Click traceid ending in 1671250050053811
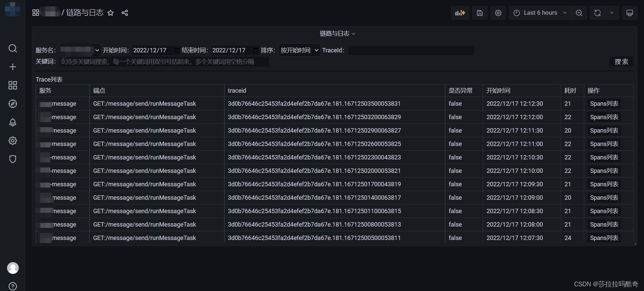Screen dimensions: 644x291 (314, 238)
